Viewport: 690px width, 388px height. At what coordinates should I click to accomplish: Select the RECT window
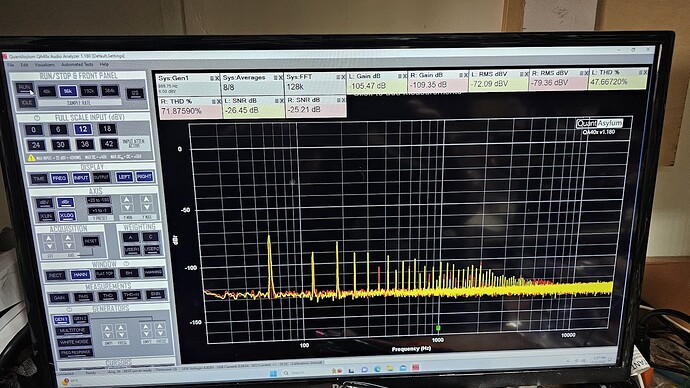pyautogui.click(x=55, y=275)
